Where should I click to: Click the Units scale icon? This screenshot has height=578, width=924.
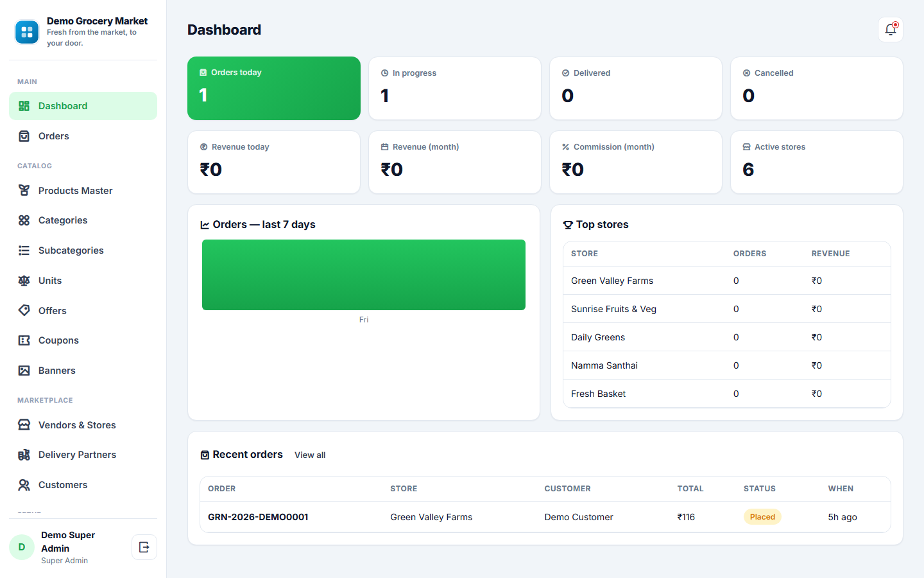(24, 281)
